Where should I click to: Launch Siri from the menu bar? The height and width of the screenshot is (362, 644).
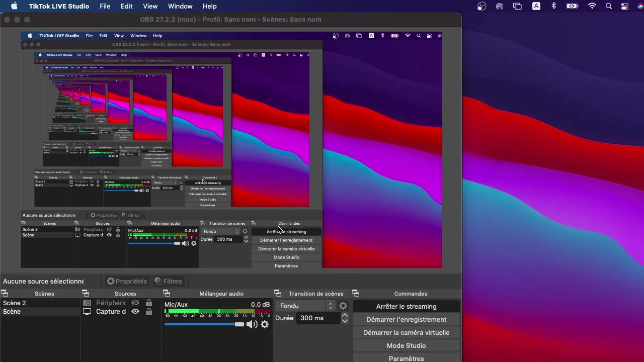(x=640, y=6)
